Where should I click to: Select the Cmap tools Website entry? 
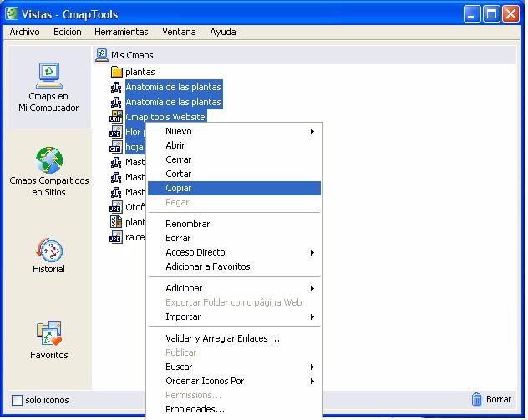[x=165, y=117]
